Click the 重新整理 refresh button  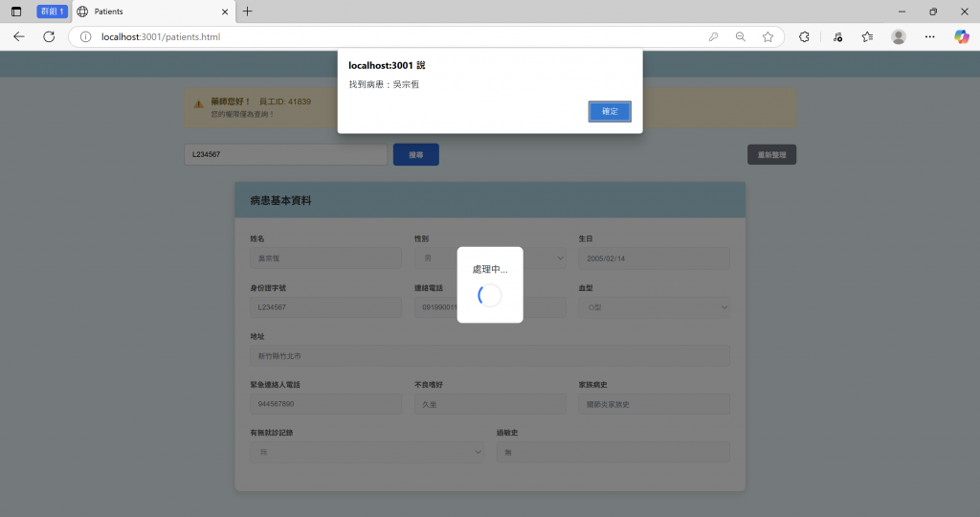click(x=771, y=154)
